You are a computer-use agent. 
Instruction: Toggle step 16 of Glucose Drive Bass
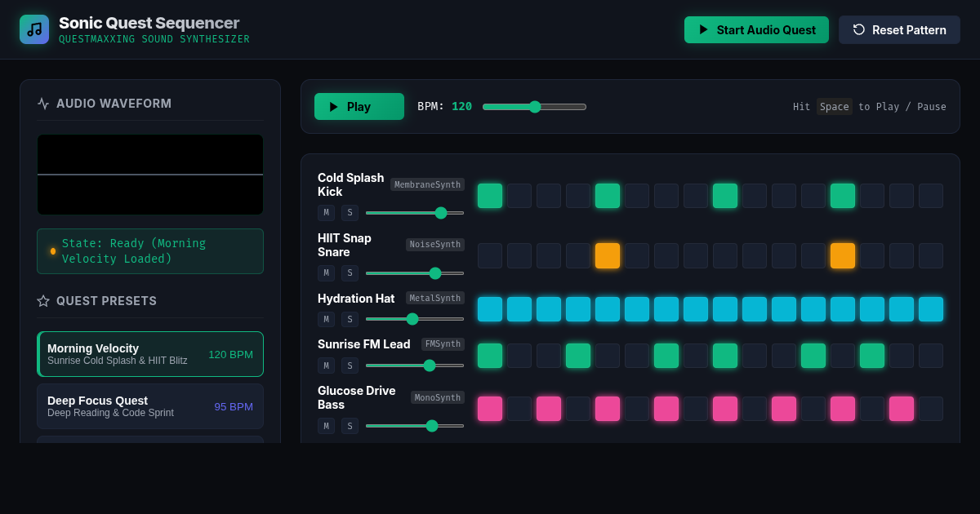[x=931, y=409]
